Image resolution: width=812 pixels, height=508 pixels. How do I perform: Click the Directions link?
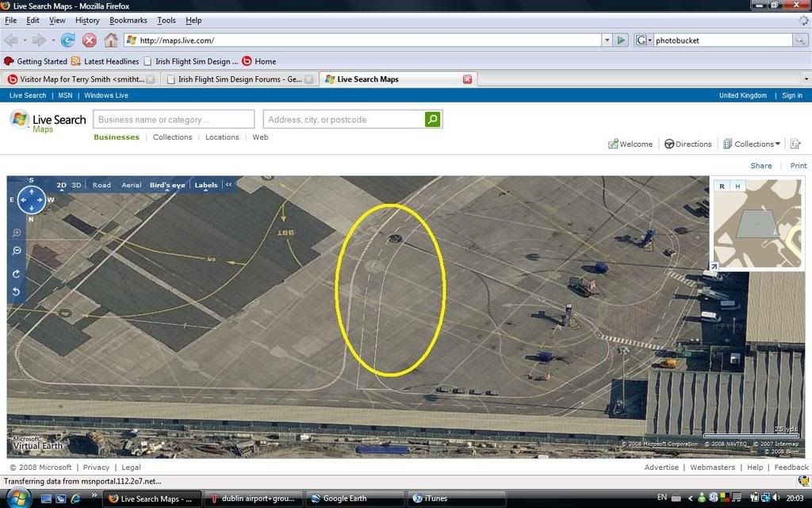(688, 144)
